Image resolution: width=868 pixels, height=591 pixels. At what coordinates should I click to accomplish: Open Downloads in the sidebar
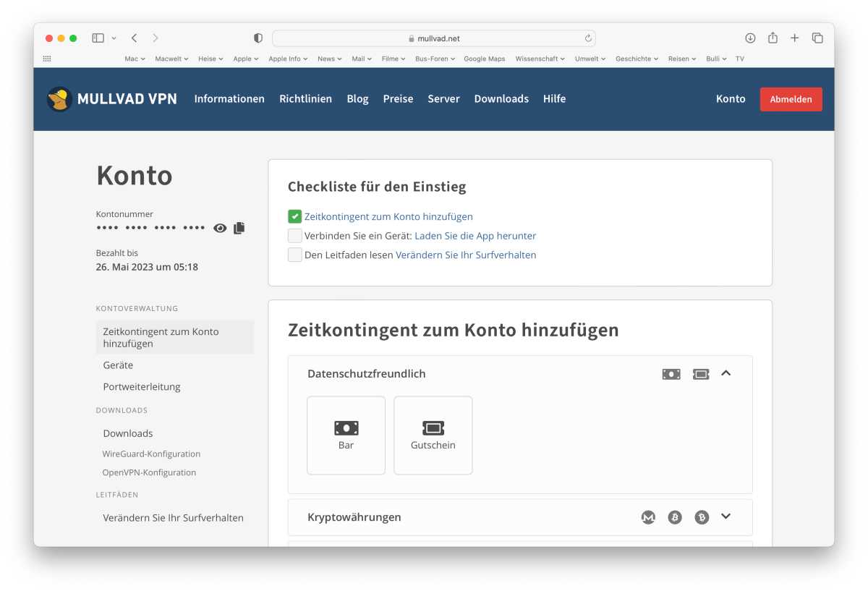[128, 433]
